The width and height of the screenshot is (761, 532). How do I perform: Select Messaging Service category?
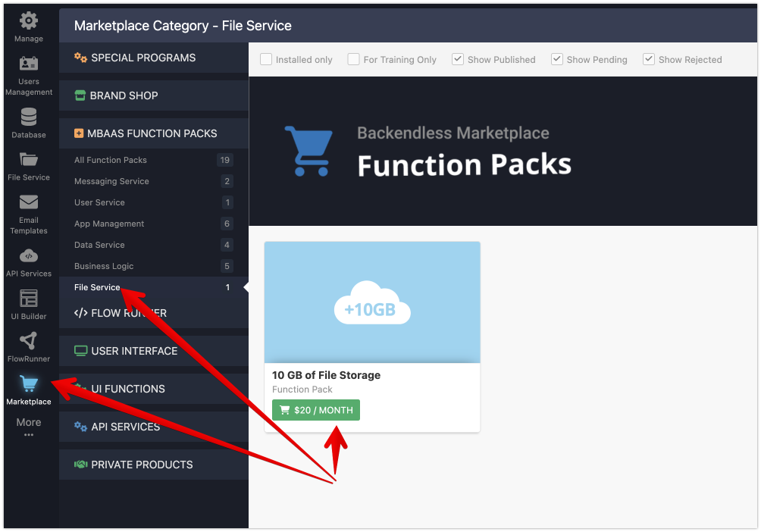coord(154,181)
